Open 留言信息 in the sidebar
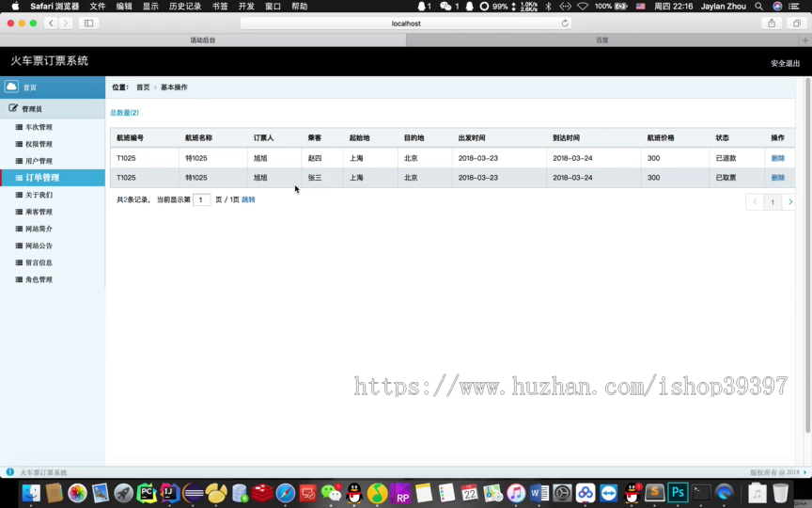 (39, 262)
